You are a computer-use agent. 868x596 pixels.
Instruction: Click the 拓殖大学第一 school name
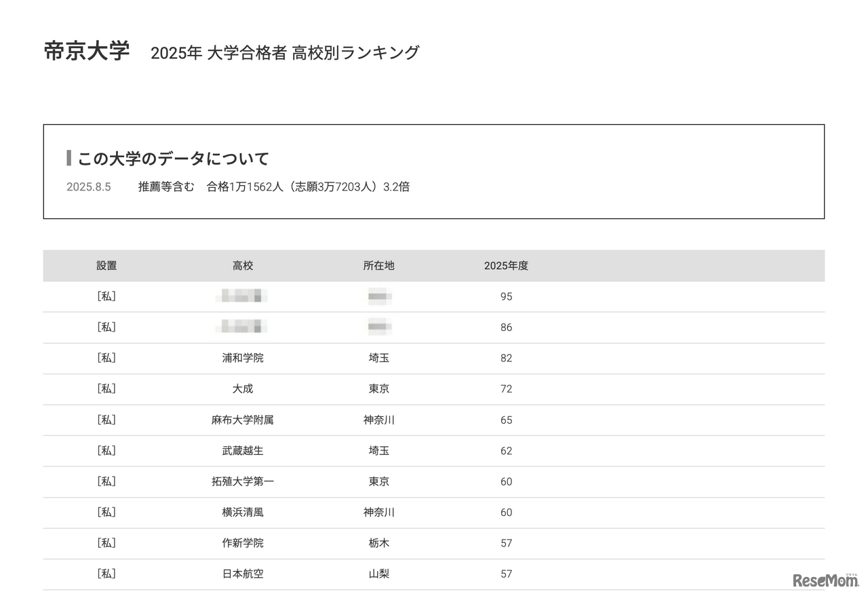click(x=243, y=481)
